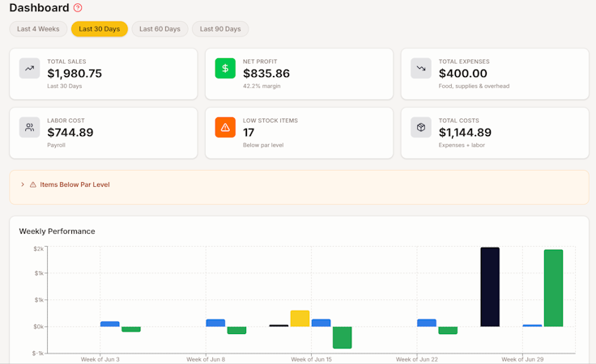Click the Week of Jun 22 axis label
596x364 pixels.
coord(417,359)
